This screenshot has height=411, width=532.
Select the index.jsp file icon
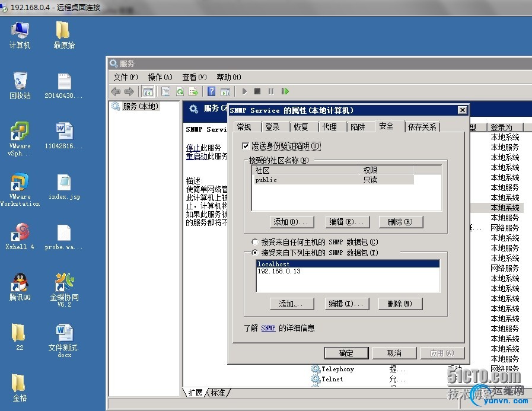[64, 187]
